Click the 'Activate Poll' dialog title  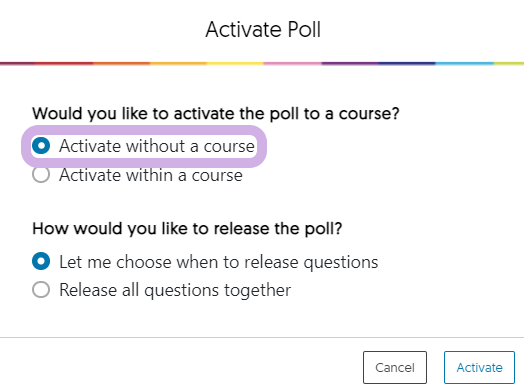coord(263,29)
